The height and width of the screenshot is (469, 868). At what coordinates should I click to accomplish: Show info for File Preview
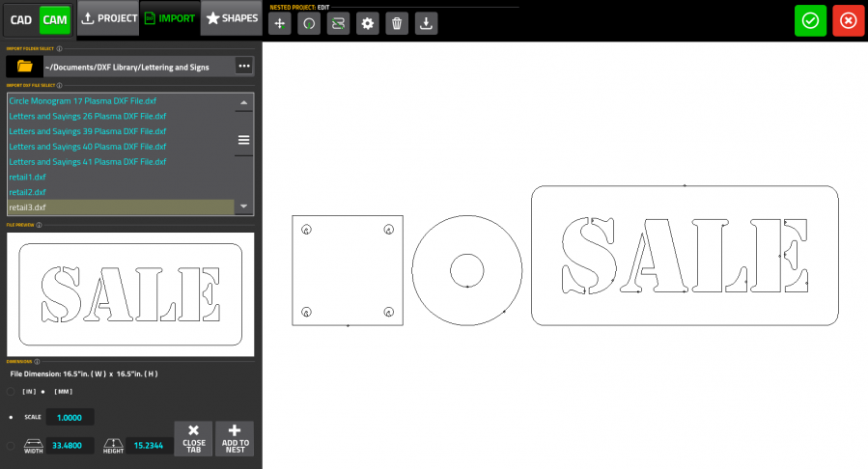point(39,225)
